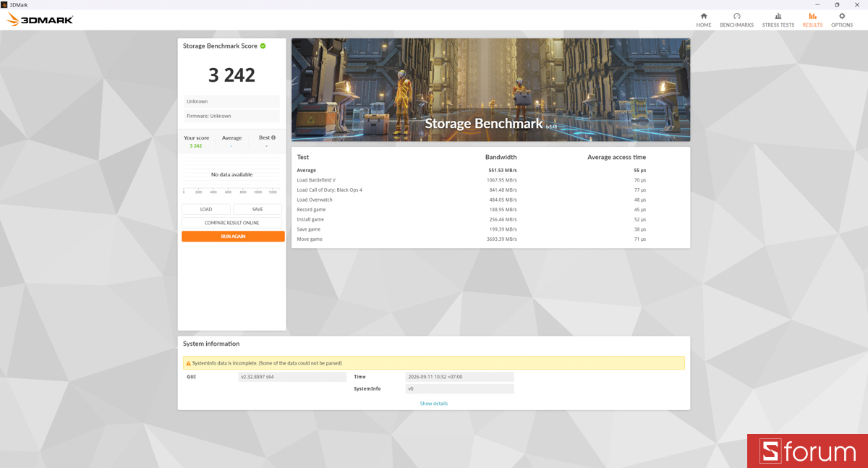The height and width of the screenshot is (468, 868).
Task: Click the 3DMark title bar app icon
Action: pyautogui.click(x=4, y=4)
